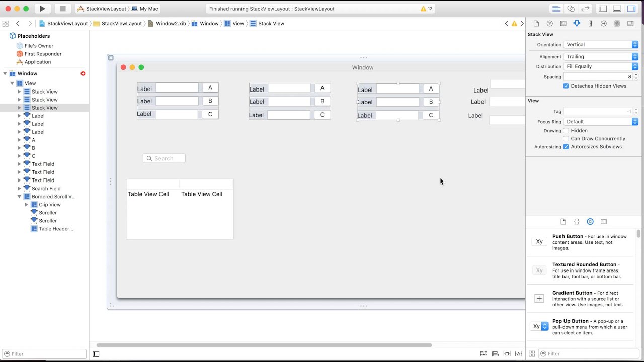Screen dimensions: 644x362
Task: Show the Standard editor
Action: click(556, 9)
